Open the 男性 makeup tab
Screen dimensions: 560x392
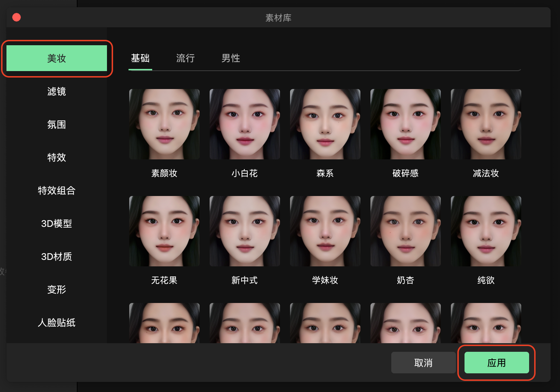point(230,58)
